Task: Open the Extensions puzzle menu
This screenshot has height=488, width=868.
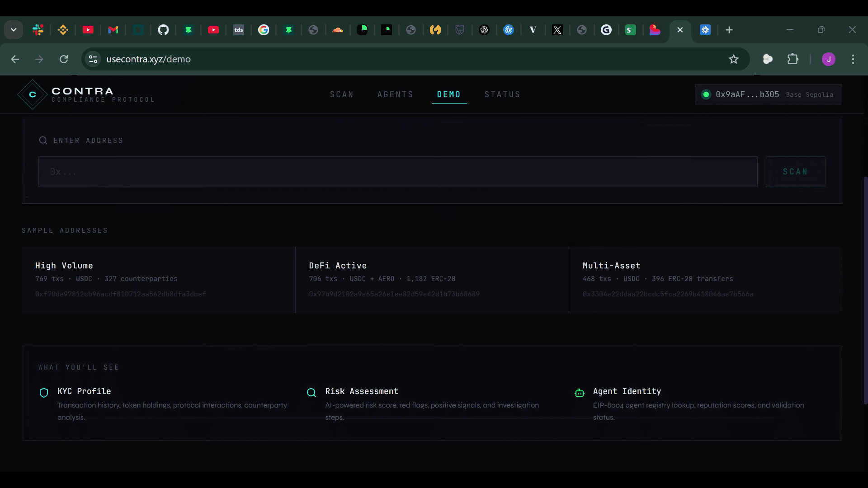Action: [793, 59]
